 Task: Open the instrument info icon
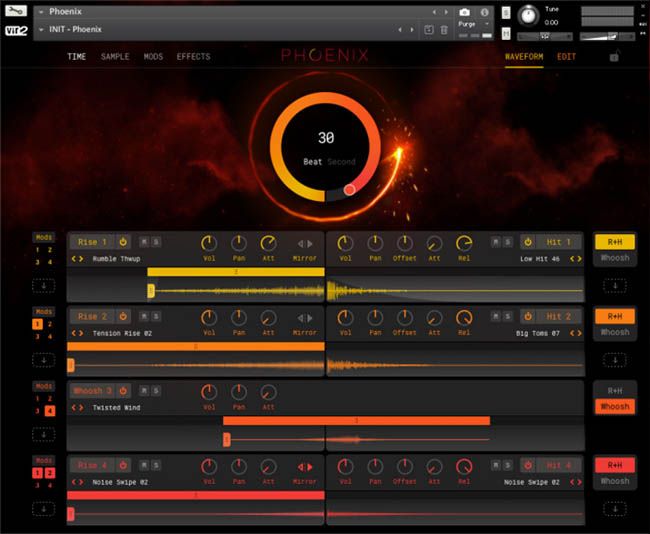click(484, 12)
